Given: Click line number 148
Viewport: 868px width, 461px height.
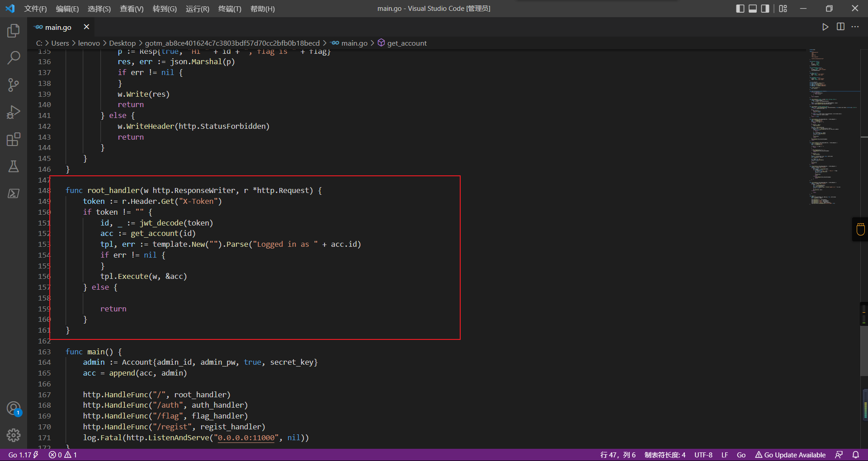Looking at the screenshot, I should pos(44,190).
